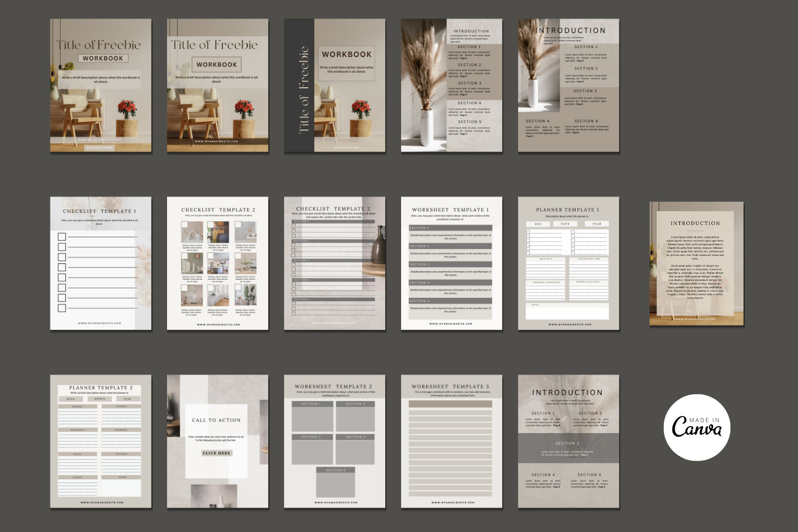Select the SATURDAY header on Planner Template 2
The image size is (798, 532).
point(121,454)
